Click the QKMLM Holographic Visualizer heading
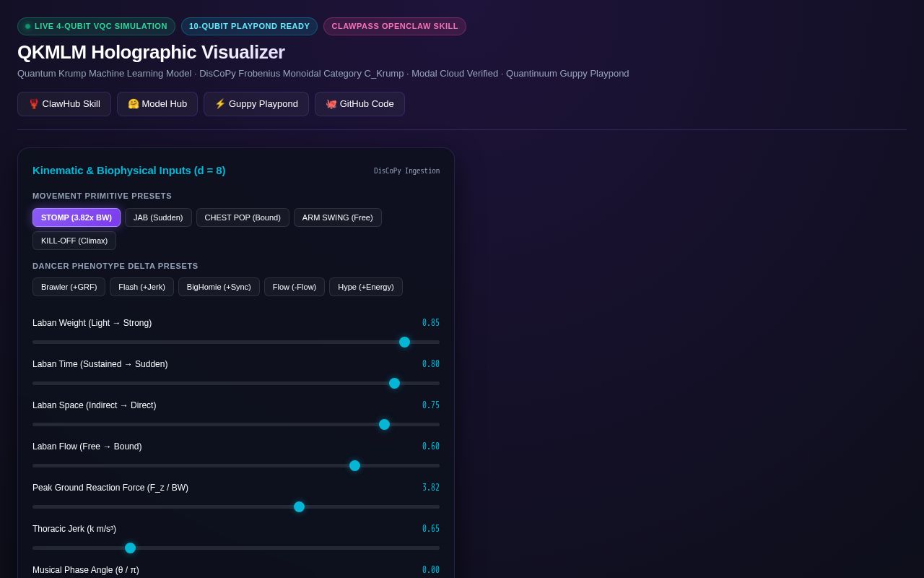Screen dimensions: 924x578 [x=151, y=52]
